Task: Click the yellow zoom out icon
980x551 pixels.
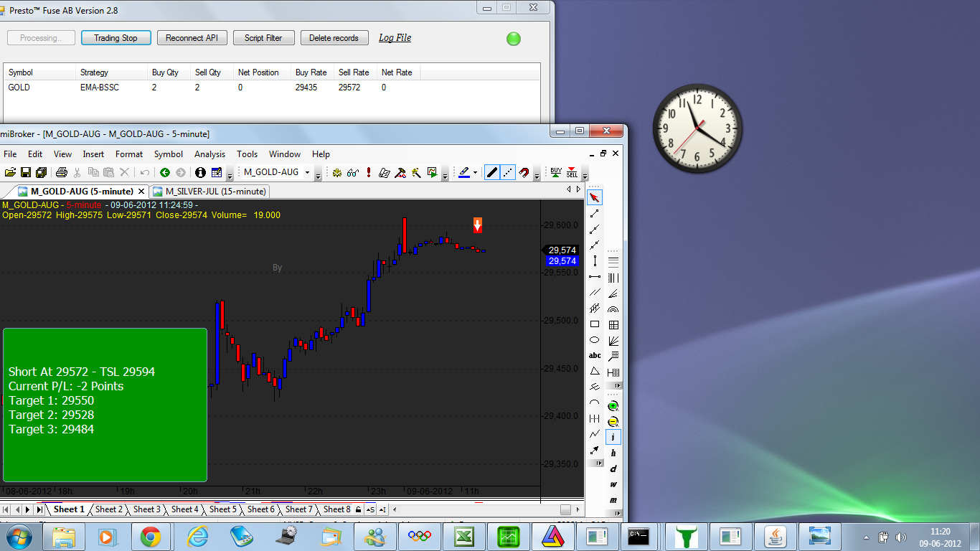Action: click(613, 421)
